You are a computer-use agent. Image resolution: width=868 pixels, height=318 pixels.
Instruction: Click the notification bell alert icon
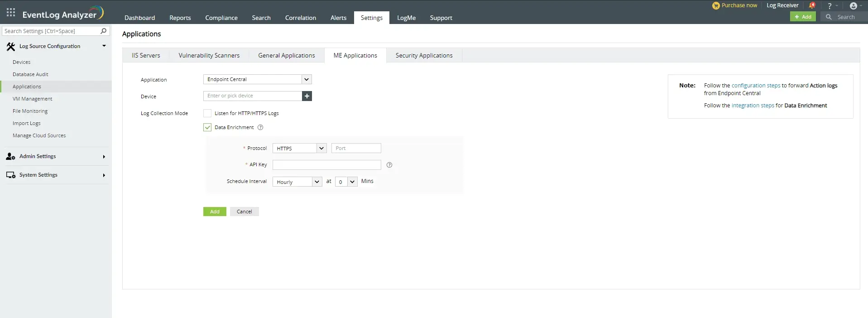coord(812,5)
